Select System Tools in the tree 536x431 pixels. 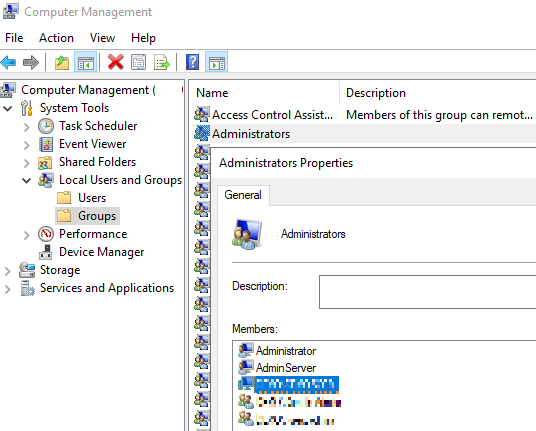(74, 108)
